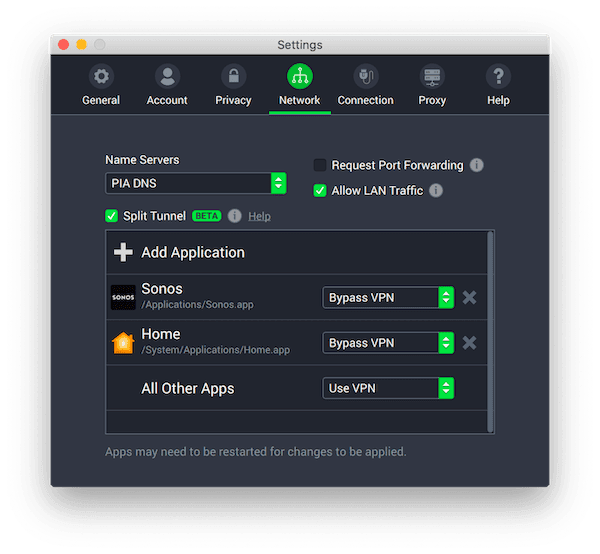Click the Settings window title
The image size is (600, 554).
[x=300, y=45]
